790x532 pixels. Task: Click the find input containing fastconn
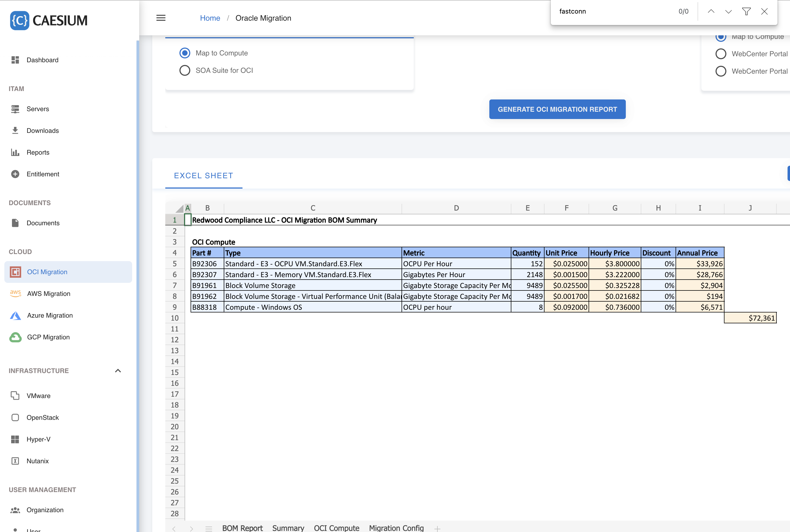[614, 11]
